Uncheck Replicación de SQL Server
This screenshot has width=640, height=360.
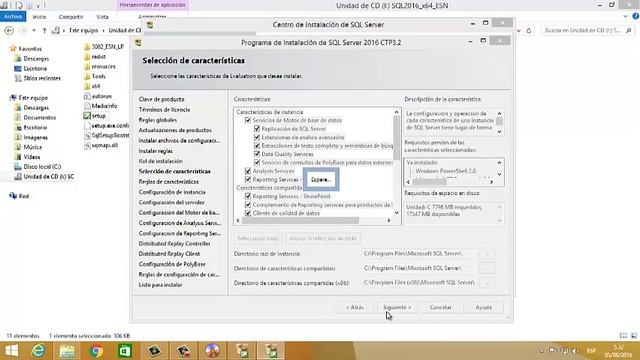257,129
